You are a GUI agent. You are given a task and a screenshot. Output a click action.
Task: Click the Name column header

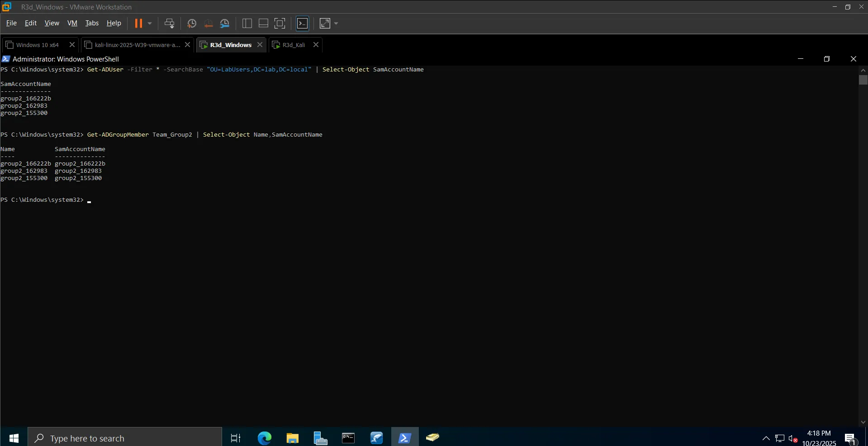click(8, 149)
